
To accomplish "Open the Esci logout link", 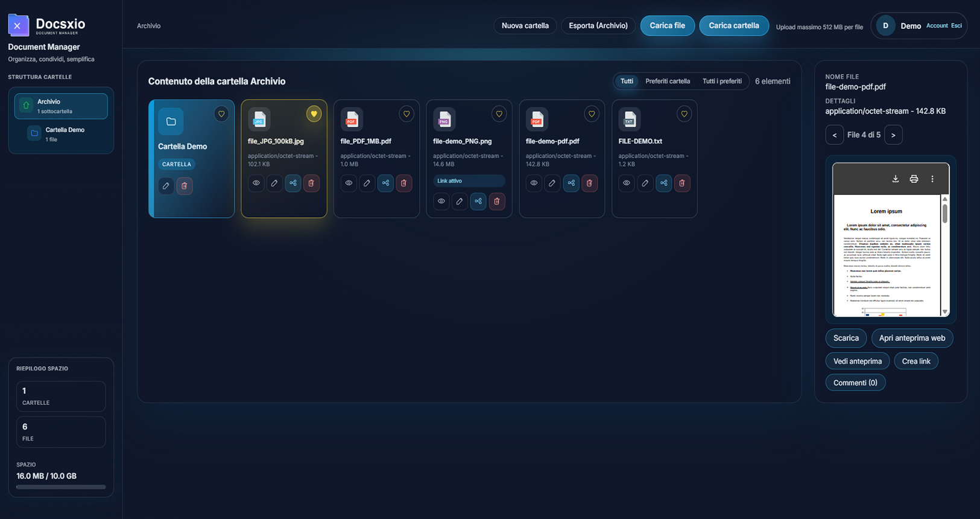I will tap(956, 25).
